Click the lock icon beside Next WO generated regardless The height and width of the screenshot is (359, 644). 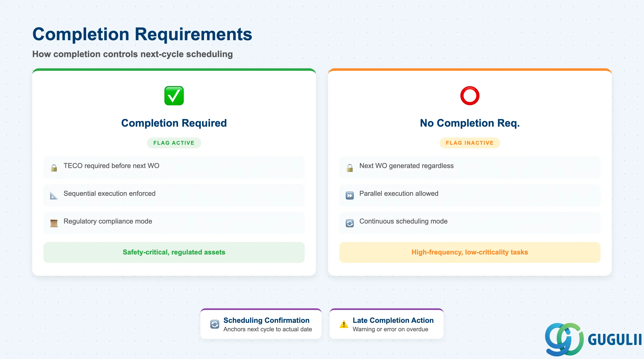click(x=350, y=168)
